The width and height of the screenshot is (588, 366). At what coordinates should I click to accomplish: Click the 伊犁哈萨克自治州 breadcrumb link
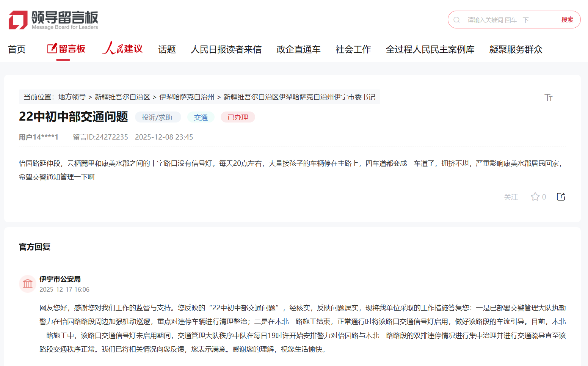tap(187, 97)
